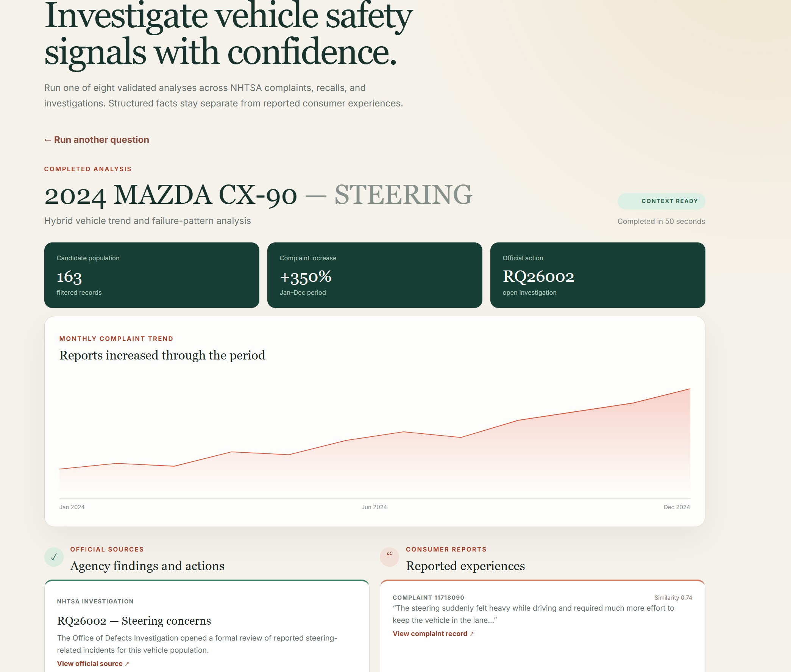Click the monthly complaint trend chart line

click(x=375, y=436)
